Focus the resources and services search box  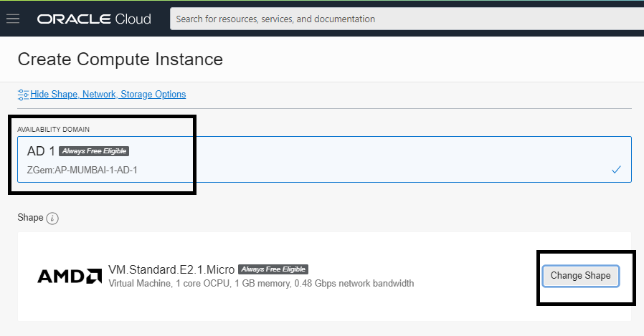[402, 19]
